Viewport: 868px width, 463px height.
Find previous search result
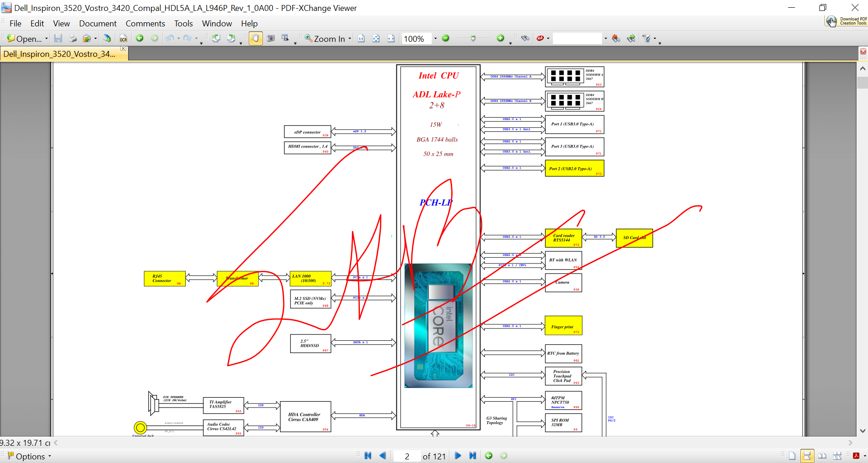(x=616, y=39)
